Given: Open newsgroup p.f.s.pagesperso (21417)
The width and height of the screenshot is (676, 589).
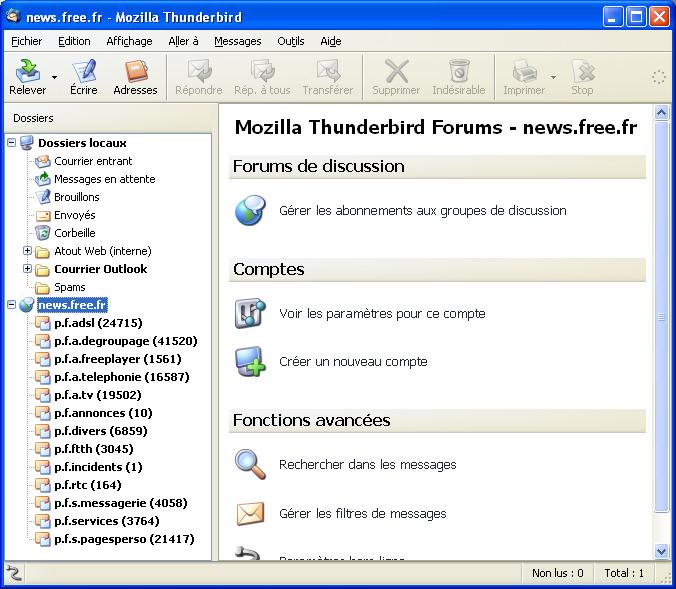Looking at the screenshot, I should [124, 539].
